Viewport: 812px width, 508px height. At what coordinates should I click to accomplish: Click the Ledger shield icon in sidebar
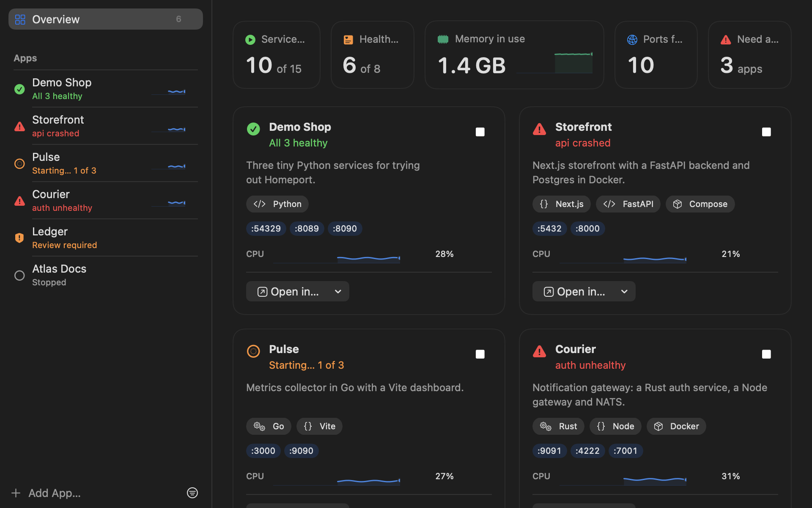pyautogui.click(x=19, y=238)
